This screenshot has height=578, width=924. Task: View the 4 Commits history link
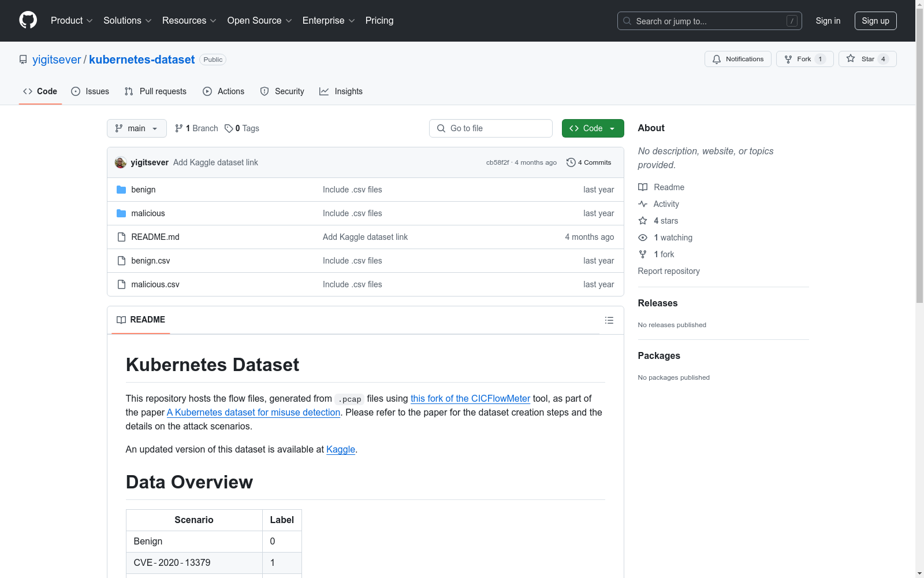tap(589, 162)
